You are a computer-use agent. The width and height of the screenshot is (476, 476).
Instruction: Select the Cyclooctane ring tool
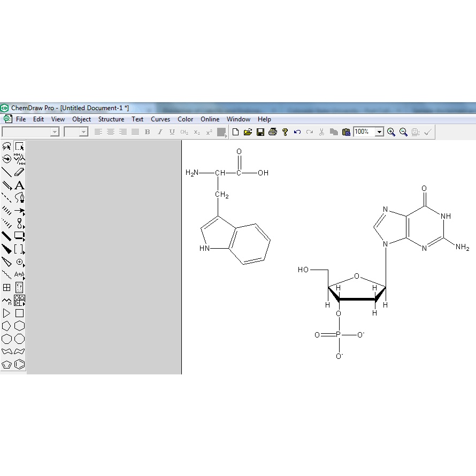(19, 339)
